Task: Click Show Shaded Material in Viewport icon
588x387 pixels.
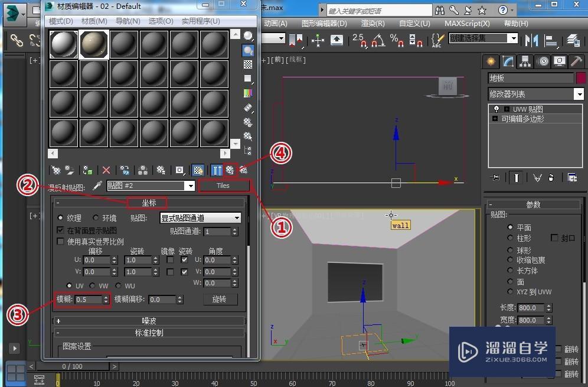Action: tap(198, 170)
